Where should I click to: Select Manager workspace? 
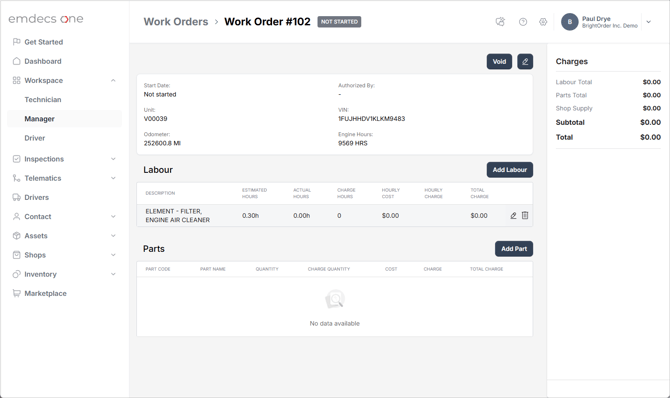[64, 119]
